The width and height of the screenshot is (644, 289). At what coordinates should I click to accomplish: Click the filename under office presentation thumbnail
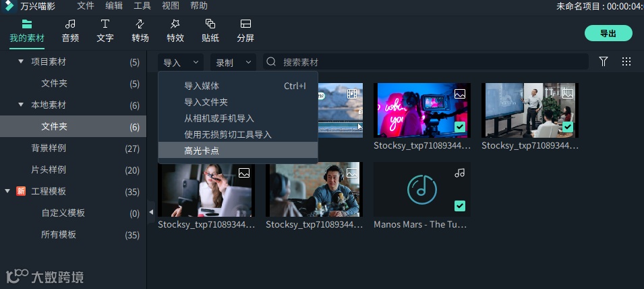tap(530, 146)
